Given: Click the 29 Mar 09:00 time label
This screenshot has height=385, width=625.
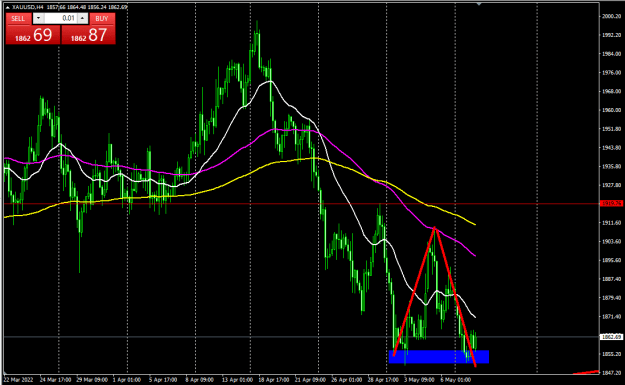Looking at the screenshot, I should (91, 380).
